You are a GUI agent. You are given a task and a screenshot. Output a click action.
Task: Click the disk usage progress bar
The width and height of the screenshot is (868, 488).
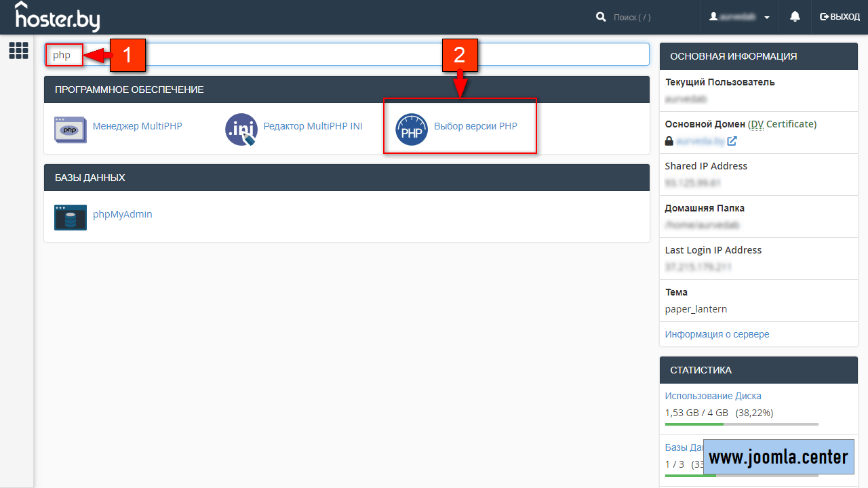741,424
